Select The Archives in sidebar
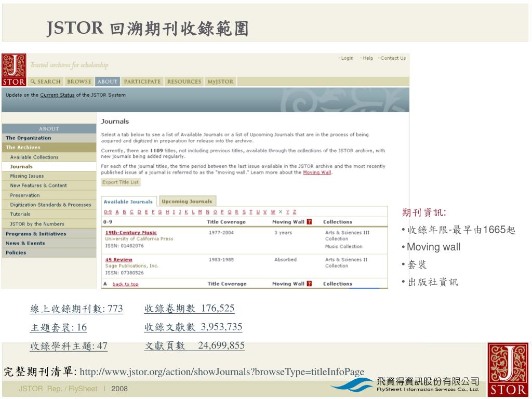The width and height of the screenshot is (532, 399). (49, 147)
